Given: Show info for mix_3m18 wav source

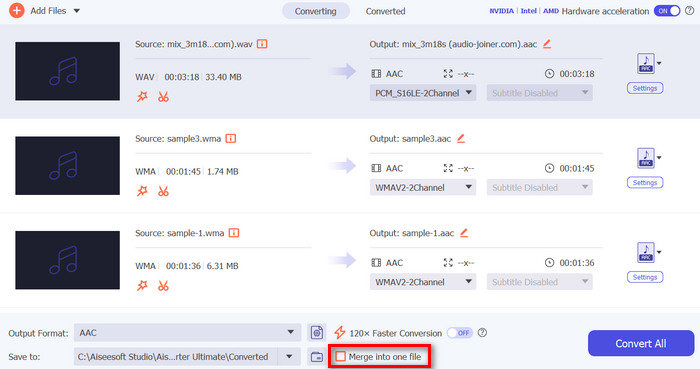Looking at the screenshot, I should tap(262, 44).
